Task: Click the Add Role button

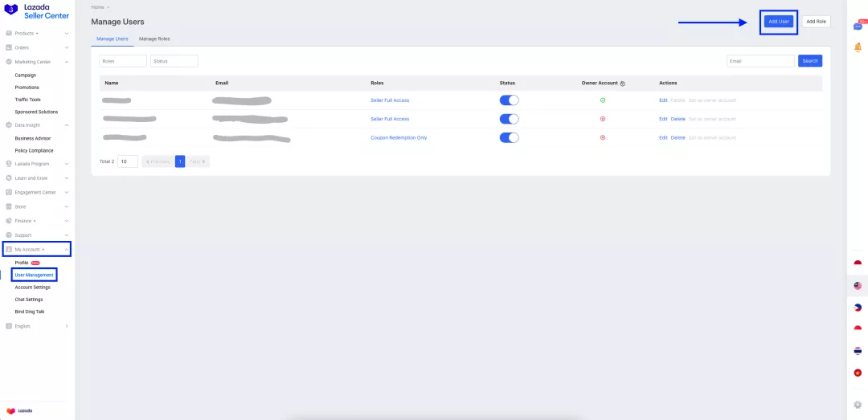Action: coord(816,21)
